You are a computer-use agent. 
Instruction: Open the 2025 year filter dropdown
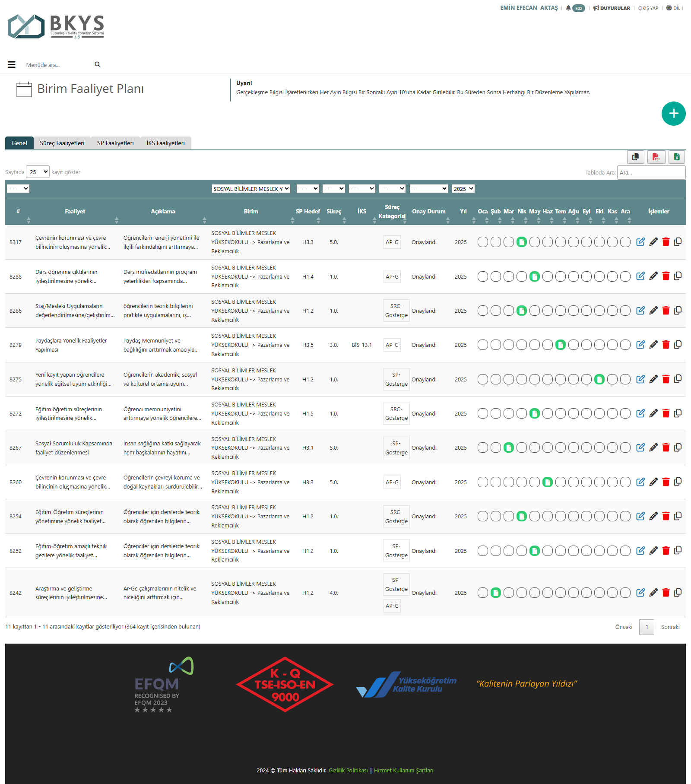[463, 189]
